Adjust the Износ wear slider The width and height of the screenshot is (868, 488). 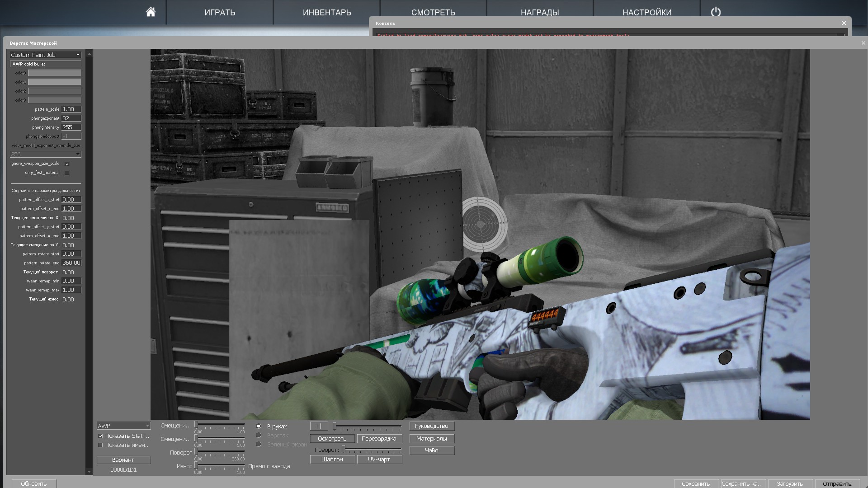(220, 465)
